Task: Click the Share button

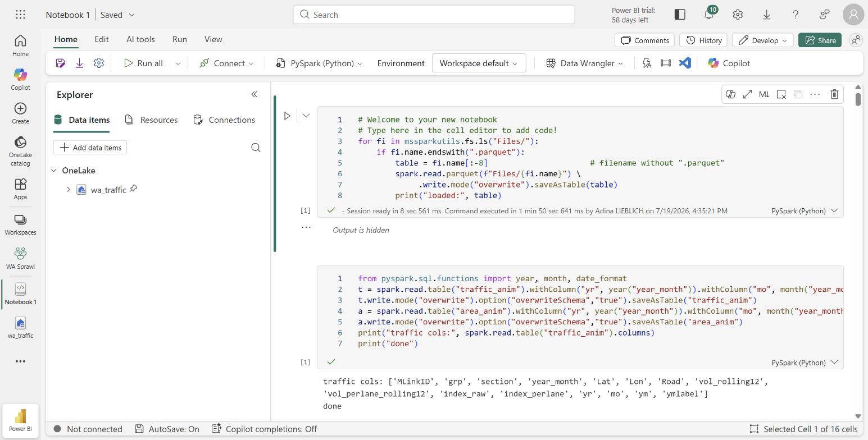Action: pyautogui.click(x=820, y=40)
